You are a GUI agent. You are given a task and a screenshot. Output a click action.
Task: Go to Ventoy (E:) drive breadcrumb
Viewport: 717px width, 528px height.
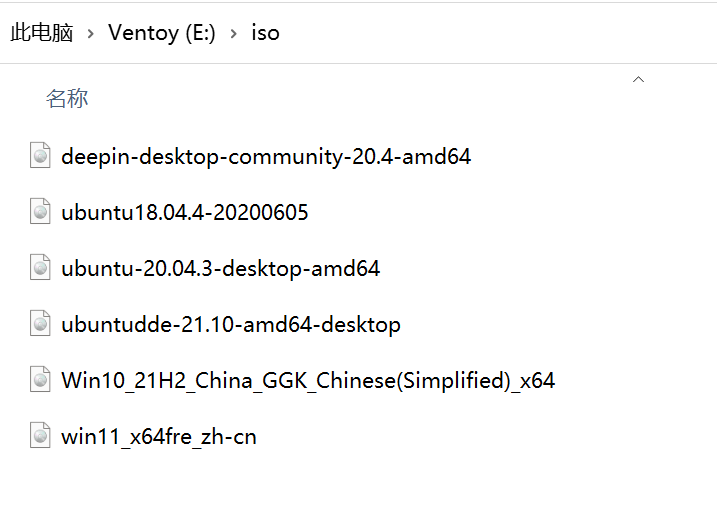(x=162, y=33)
